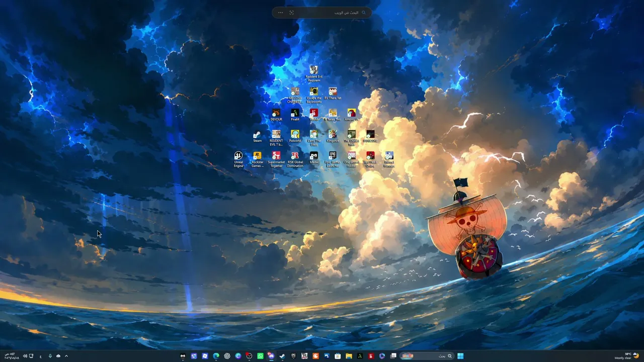The width and height of the screenshot is (644, 362).
Task: Select the FiveM desktop shortcut
Action: [295, 115]
